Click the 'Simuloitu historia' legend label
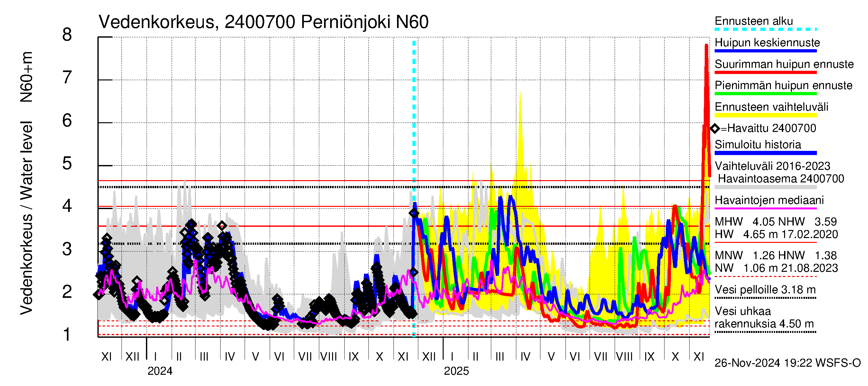The height and width of the screenshot is (386, 868). tap(758, 145)
